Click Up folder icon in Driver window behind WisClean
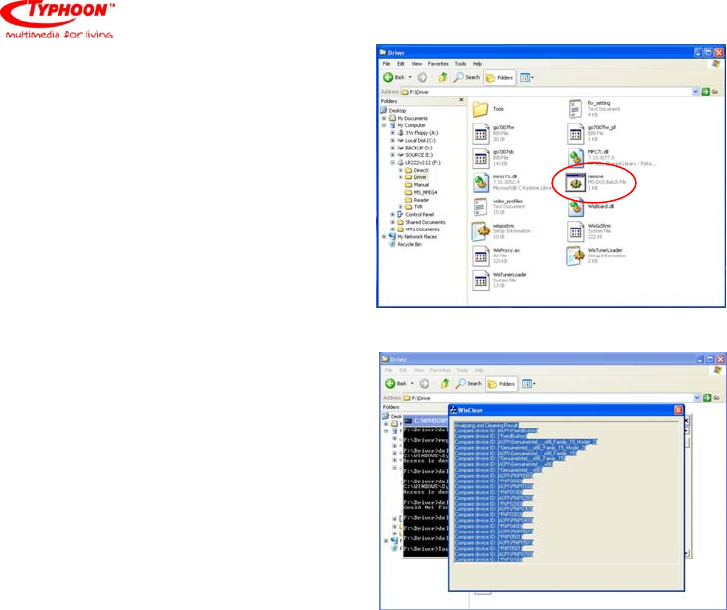The width and height of the screenshot is (727, 610). coord(445,383)
